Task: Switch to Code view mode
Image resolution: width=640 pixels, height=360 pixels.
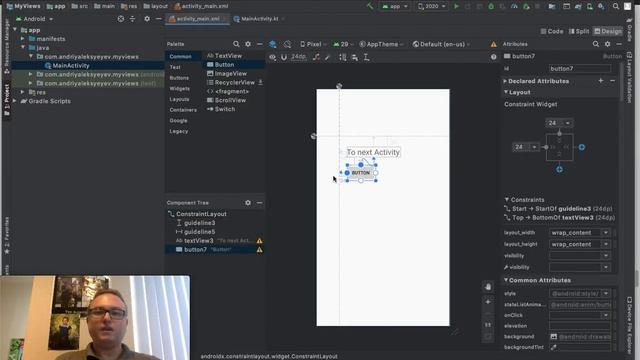Action: click(552, 31)
